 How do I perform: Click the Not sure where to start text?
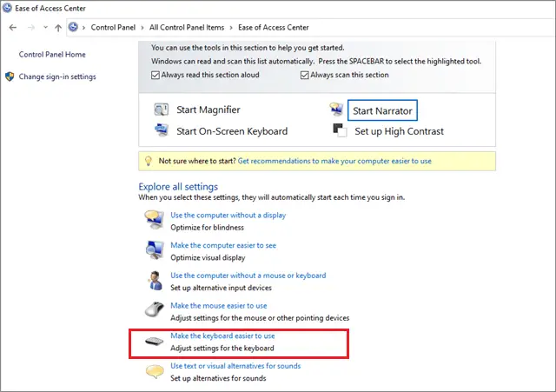pyautogui.click(x=197, y=161)
